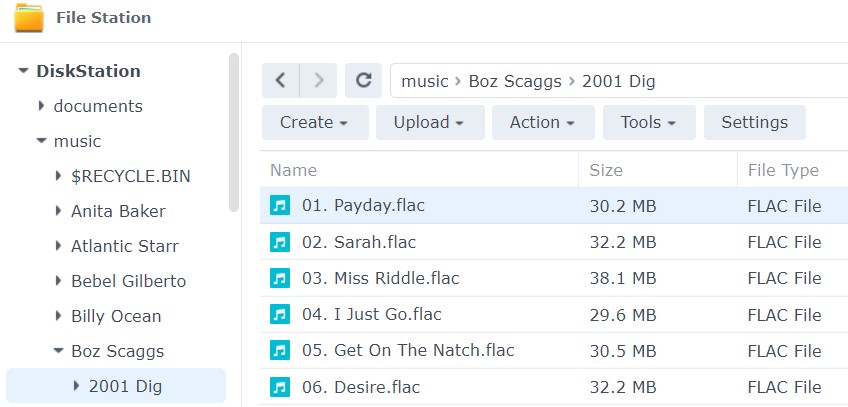The image size is (848, 407).
Task: Click the forward navigation arrow
Action: tap(318, 81)
